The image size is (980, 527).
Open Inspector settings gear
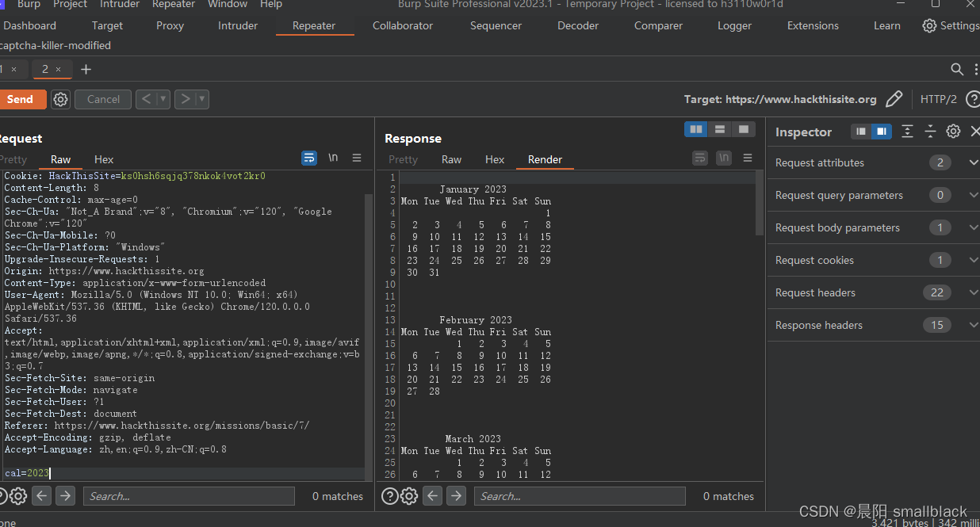953,132
